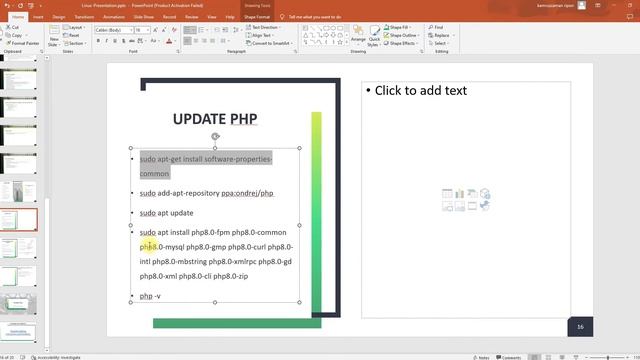The width and height of the screenshot is (640, 360).
Task: Open the Transitions tab
Action: (x=84, y=17)
